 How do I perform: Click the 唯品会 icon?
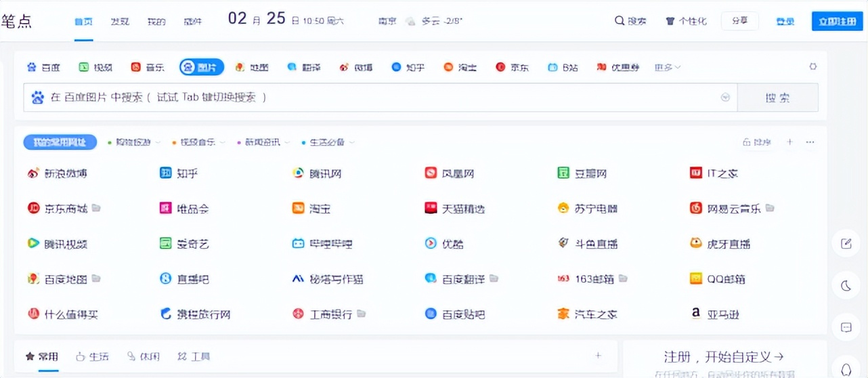166,209
